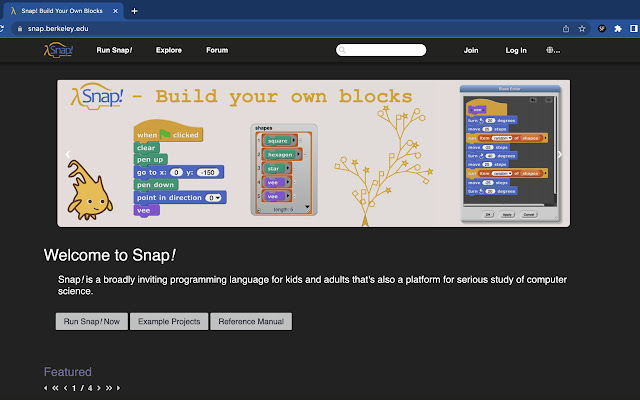This screenshot has width=640, height=400.
Task: Click the share page icon
Action: click(x=566, y=29)
